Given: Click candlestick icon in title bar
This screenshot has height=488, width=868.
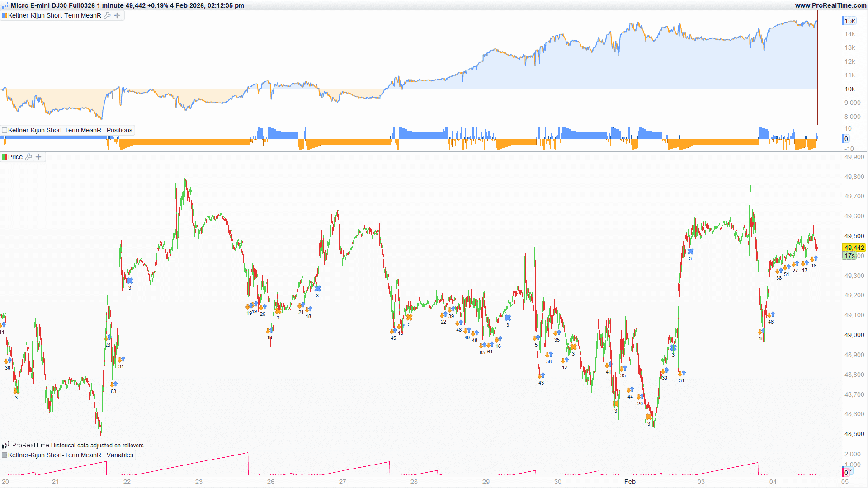Looking at the screenshot, I should [x=5, y=5].
